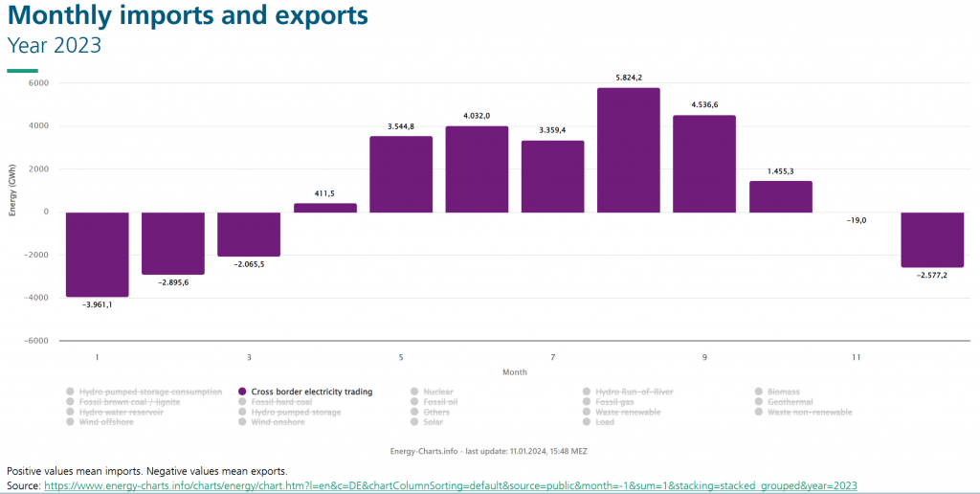Toggle the Cross border electricity trading legend entry
This screenshot has height=494, width=980.
point(305,392)
